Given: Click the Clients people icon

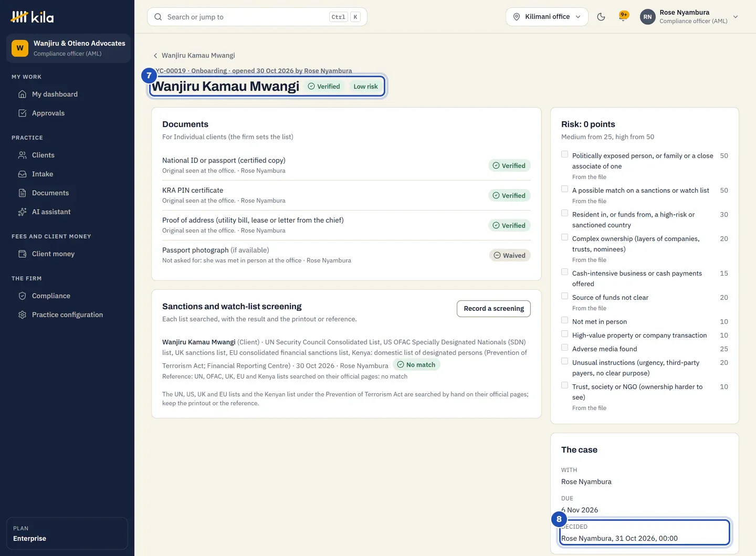Looking at the screenshot, I should click(22, 155).
